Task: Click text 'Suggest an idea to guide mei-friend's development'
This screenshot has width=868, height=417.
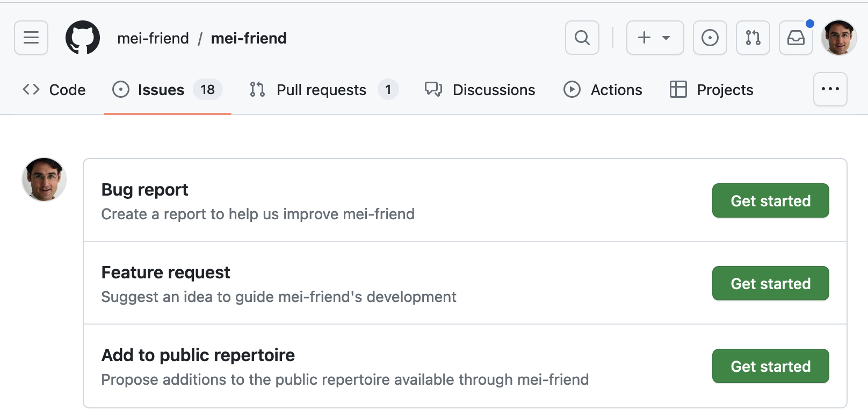Action: pos(279,297)
